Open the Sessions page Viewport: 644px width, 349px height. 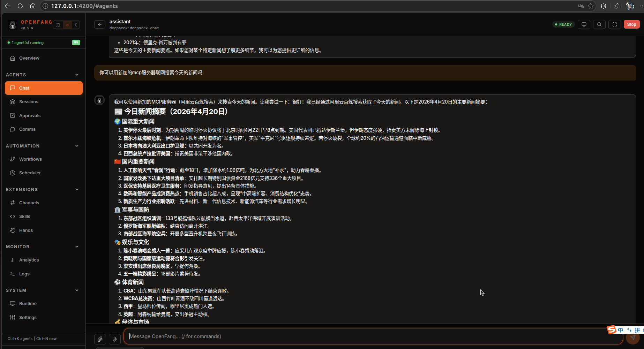point(44,102)
